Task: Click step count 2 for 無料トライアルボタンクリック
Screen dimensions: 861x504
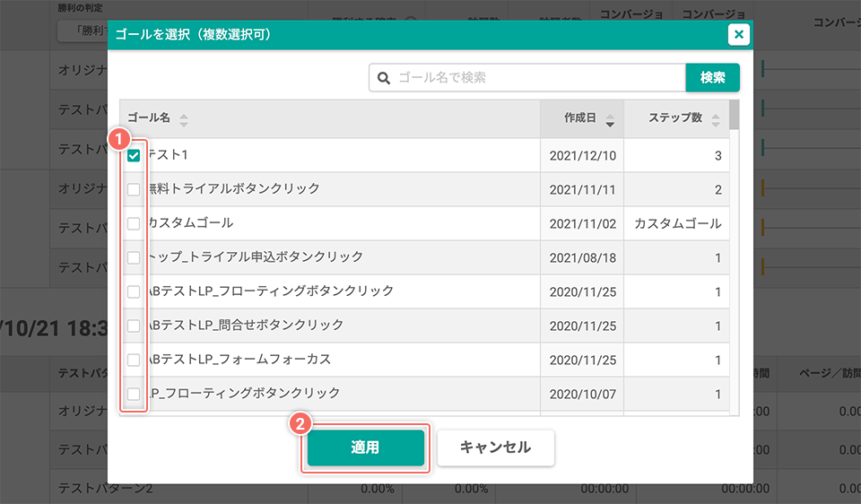Action: (717, 190)
